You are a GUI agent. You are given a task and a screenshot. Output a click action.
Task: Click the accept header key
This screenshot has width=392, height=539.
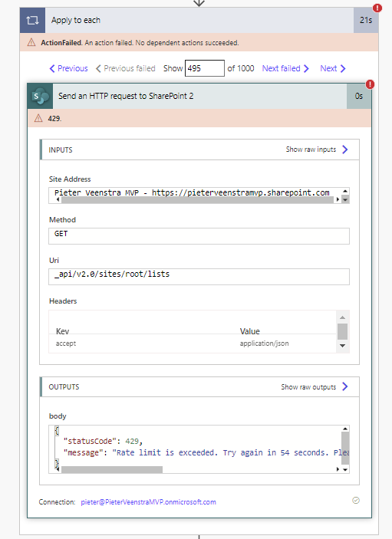(66, 343)
